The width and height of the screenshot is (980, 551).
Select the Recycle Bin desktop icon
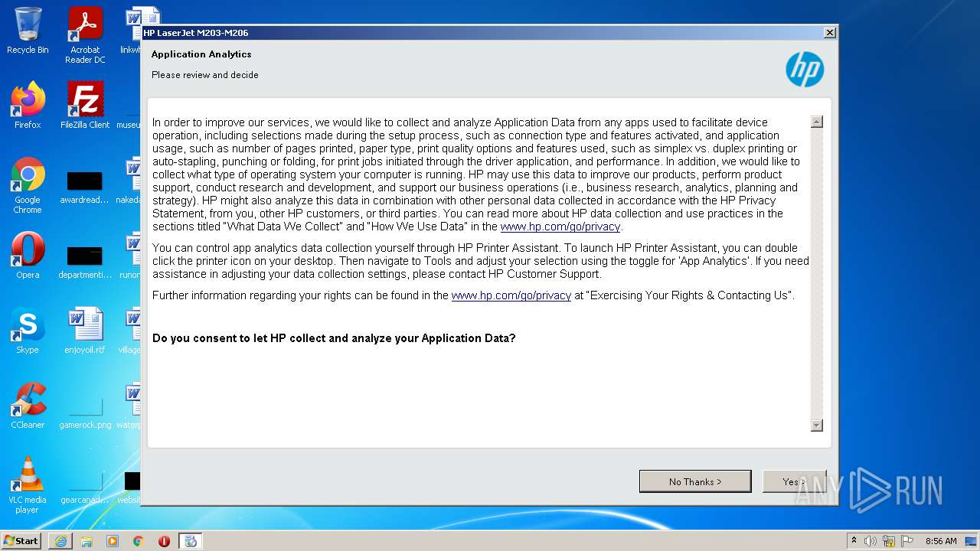click(x=28, y=31)
